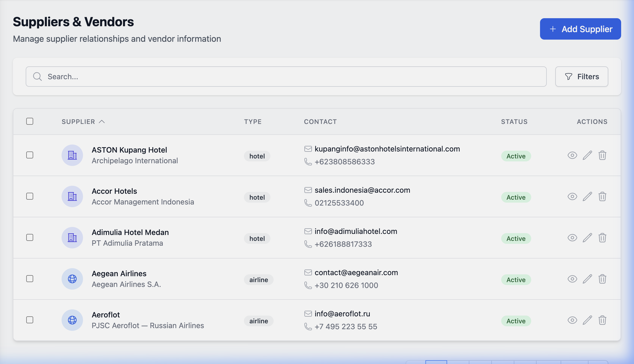Image resolution: width=634 pixels, height=364 pixels.
Task: Click the Aegean Airlines globe icon
Action: point(72,279)
